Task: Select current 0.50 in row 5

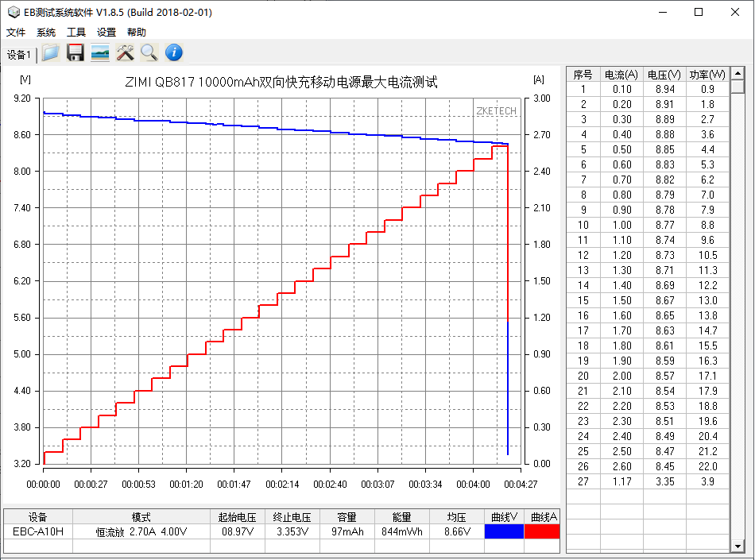Action: (621, 149)
